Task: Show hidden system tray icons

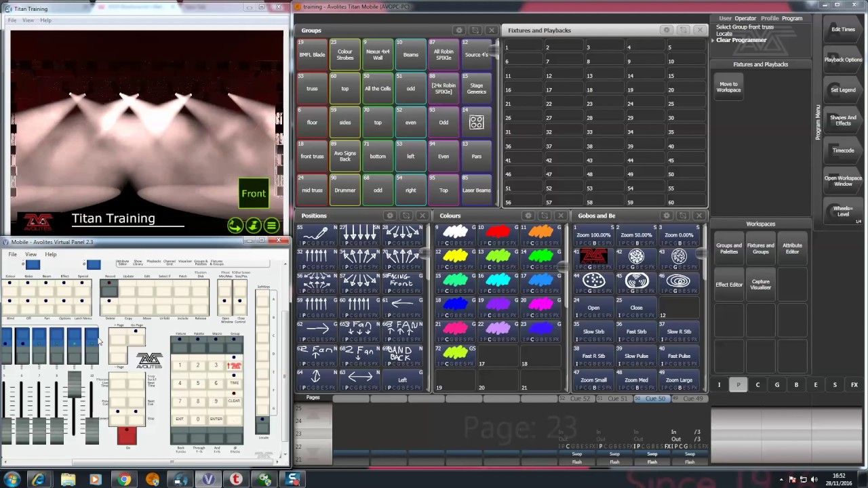Action: click(x=781, y=479)
